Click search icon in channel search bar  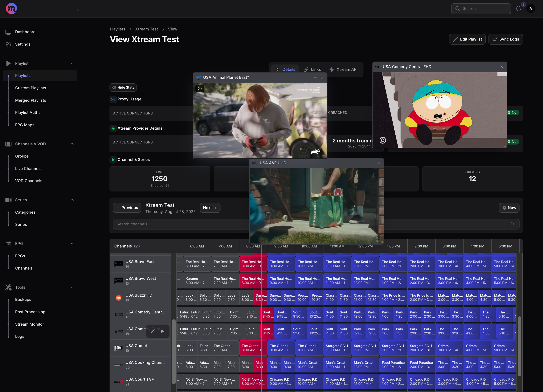[512, 224]
